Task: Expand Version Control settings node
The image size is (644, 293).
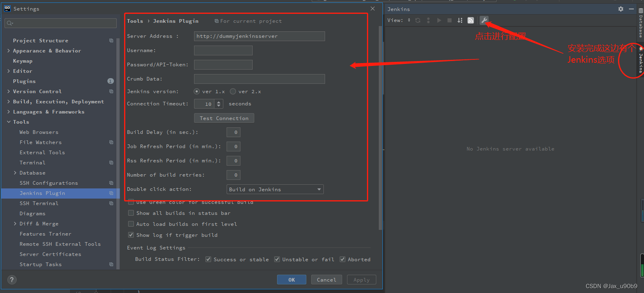Action: pos(9,92)
